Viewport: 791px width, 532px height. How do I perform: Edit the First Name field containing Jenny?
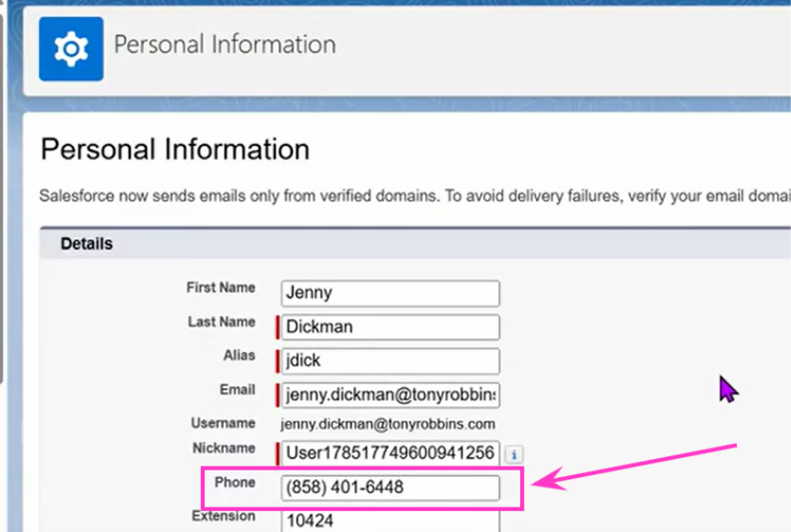(x=390, y=293)
